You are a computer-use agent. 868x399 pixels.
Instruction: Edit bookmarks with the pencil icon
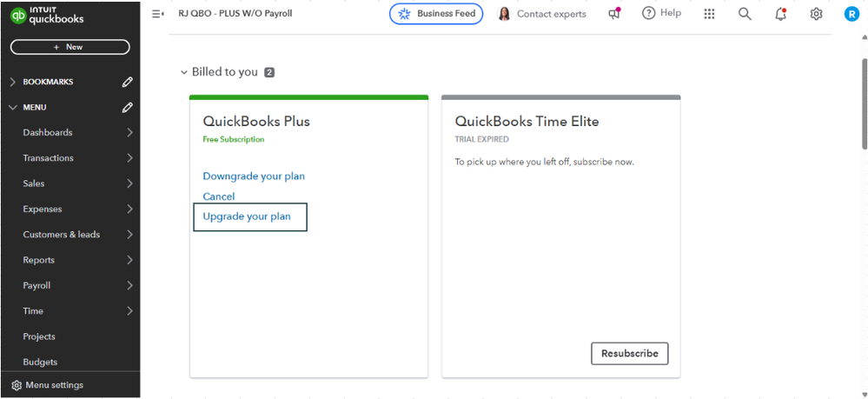click(128, 82)
